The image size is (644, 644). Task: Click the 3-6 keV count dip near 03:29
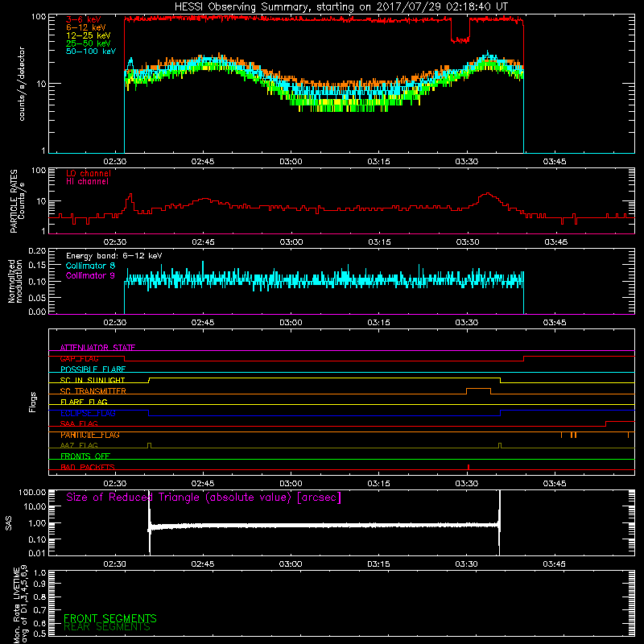pos(460,40)
